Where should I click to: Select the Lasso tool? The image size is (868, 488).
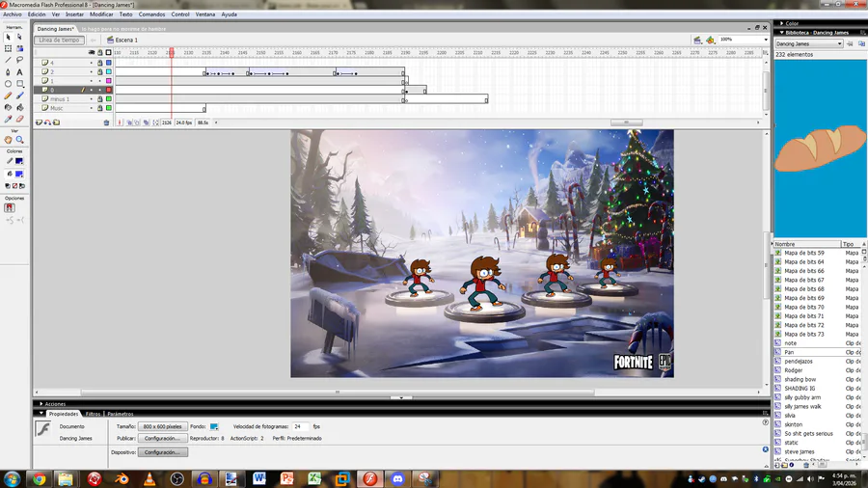click(x=20, y=61)
